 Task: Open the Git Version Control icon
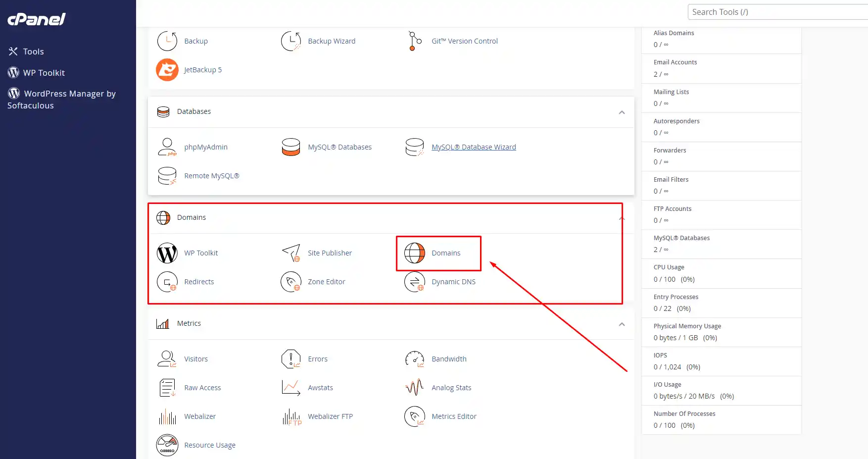pyautogui.click(x=415, y=41)
